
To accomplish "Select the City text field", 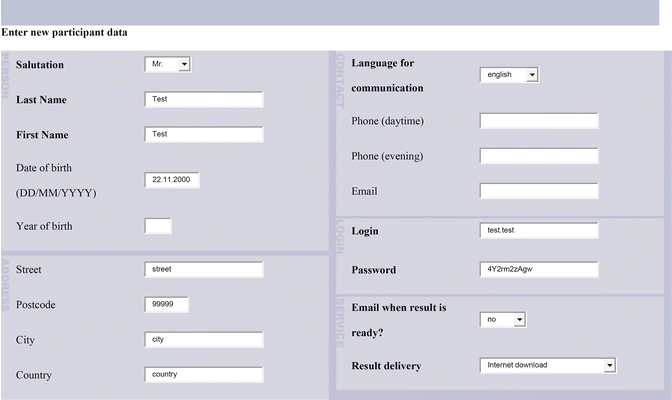I will coord(204,340).
